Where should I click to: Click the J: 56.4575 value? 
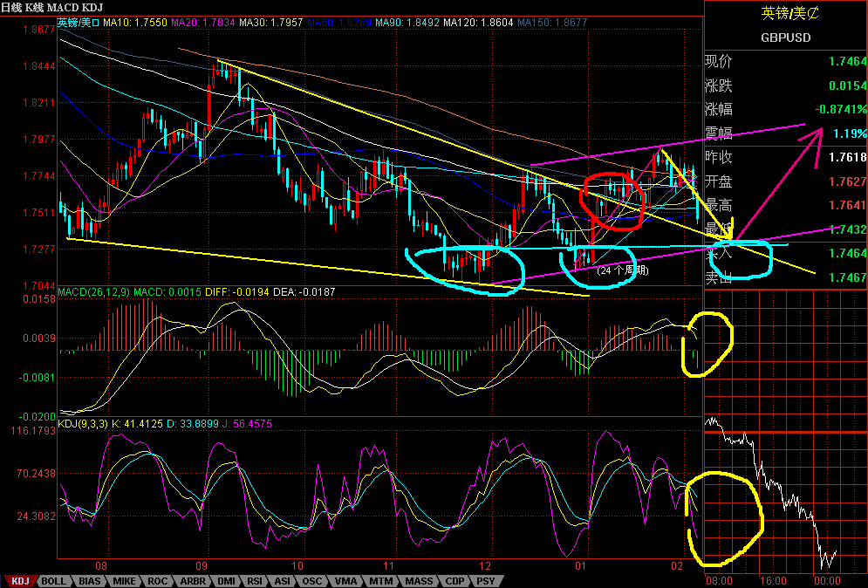(x=247, y=424)
